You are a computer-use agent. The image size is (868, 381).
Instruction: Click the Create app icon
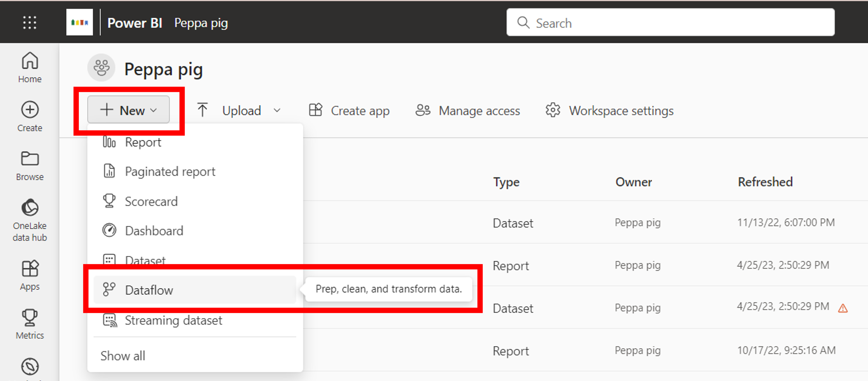click(315, 110)
